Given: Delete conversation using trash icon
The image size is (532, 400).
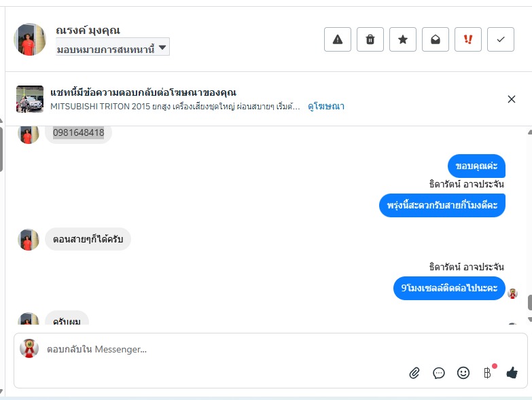Looking at the screenshot, I should (x=370, y=39).
